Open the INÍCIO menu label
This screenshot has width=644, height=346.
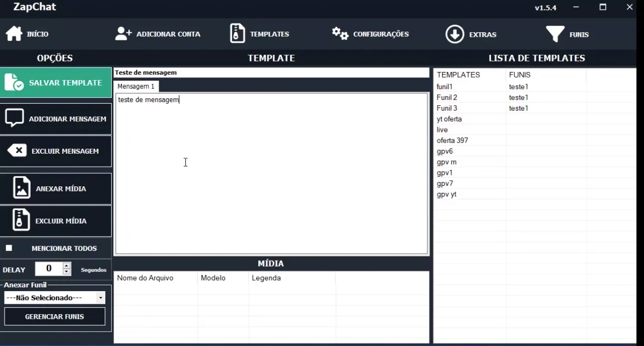(38, 34)
